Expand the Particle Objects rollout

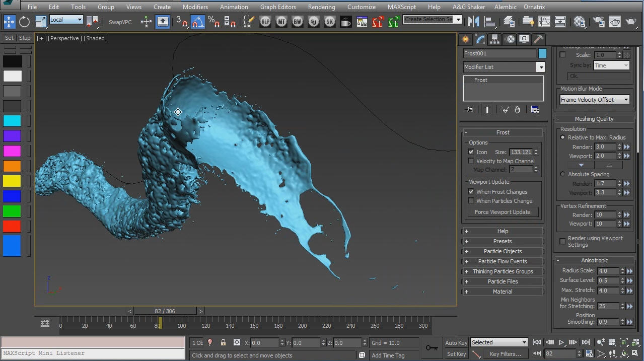tap(503, 251)
